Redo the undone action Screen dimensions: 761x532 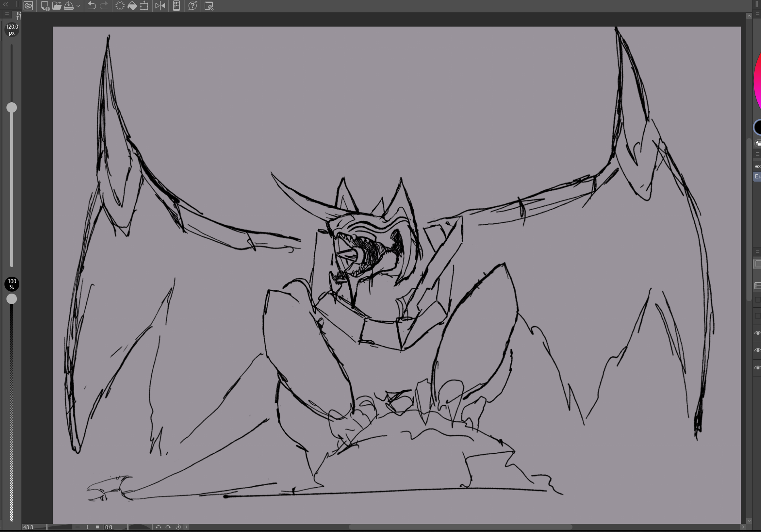(x=104, y=6)
